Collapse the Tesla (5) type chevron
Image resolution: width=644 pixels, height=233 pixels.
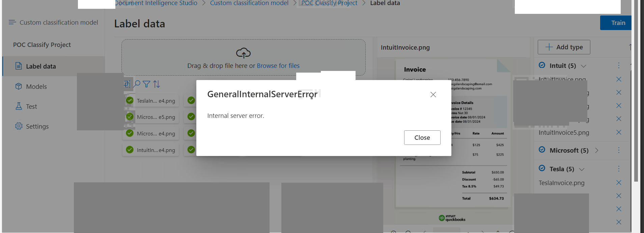click(582, 169)
